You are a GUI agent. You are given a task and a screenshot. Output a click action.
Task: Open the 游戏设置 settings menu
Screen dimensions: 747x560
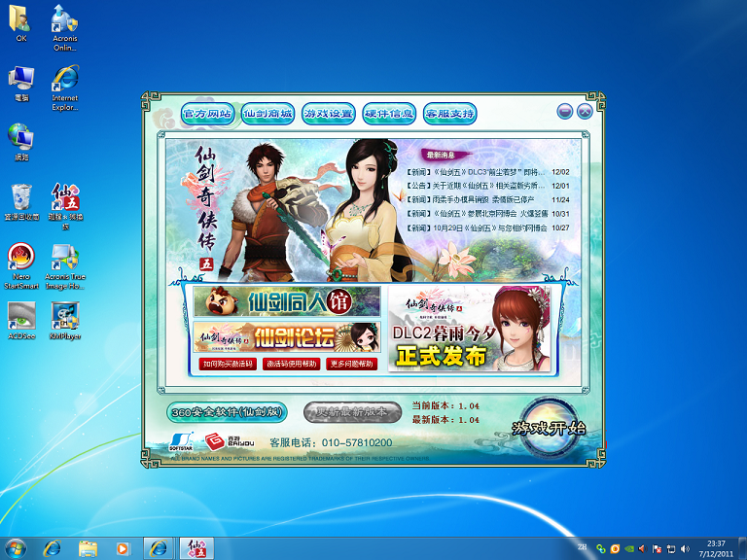pyautogui.click(x=328, y=114)
